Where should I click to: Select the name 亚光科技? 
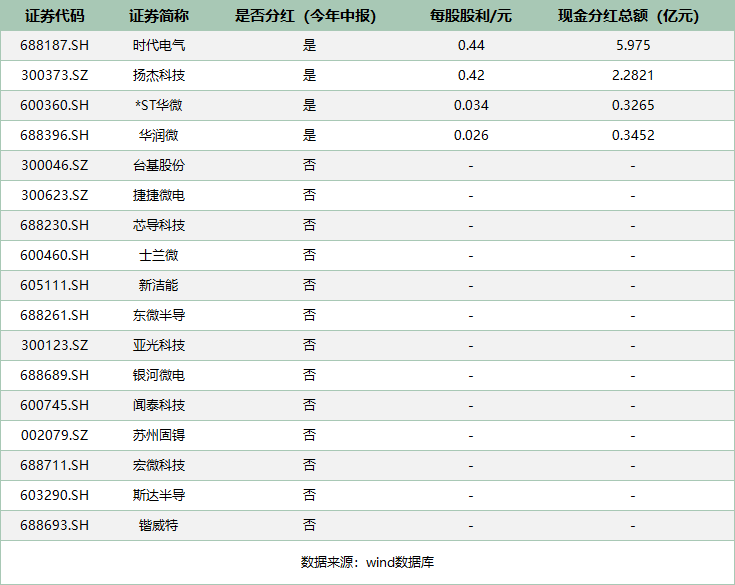[x=159, y=345]
